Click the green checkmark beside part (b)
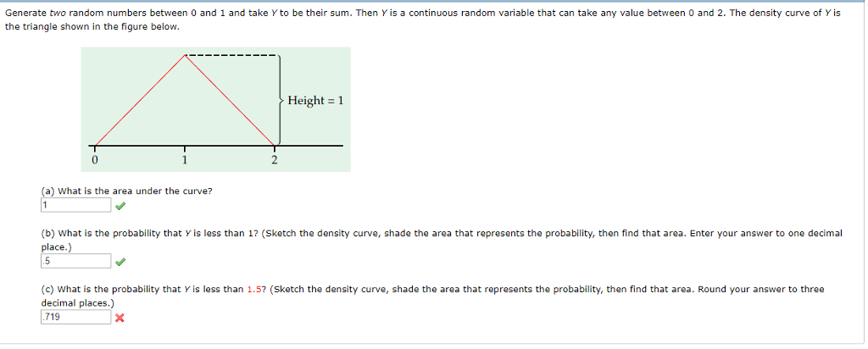This screenshot has height=349, width=868. point(120,262)
